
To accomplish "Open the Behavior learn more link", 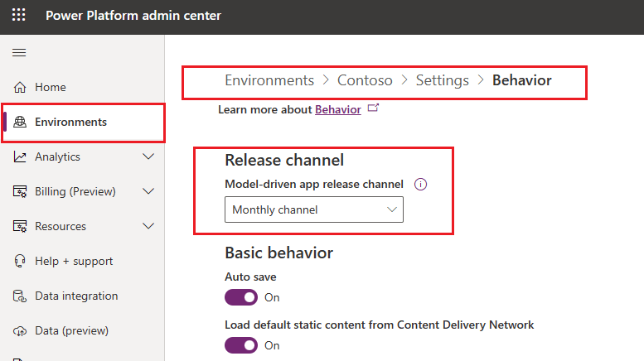I will click(x=337, y=109).
